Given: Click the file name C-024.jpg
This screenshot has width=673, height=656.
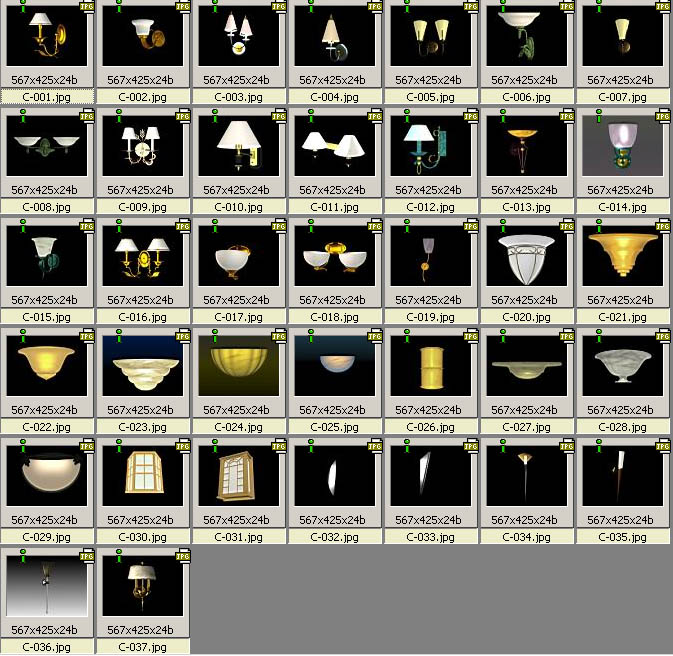Looking at the screenshot, I should click(238, 427).
